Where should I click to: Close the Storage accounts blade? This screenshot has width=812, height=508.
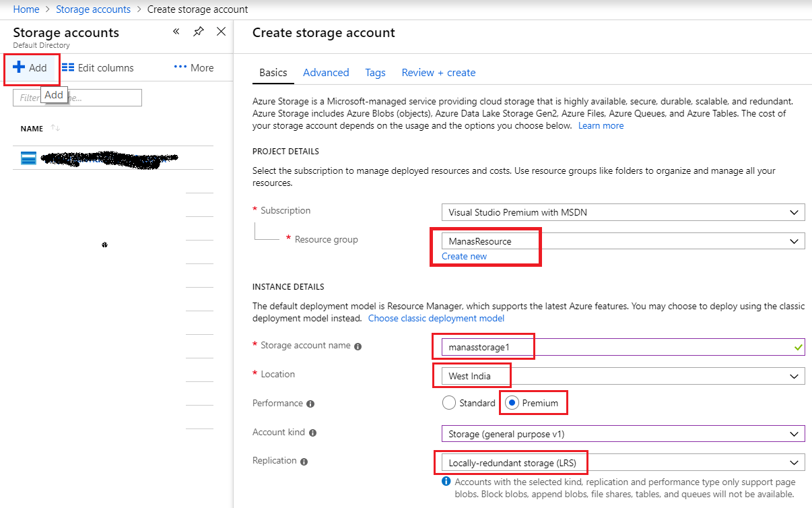tap(221, 32)
